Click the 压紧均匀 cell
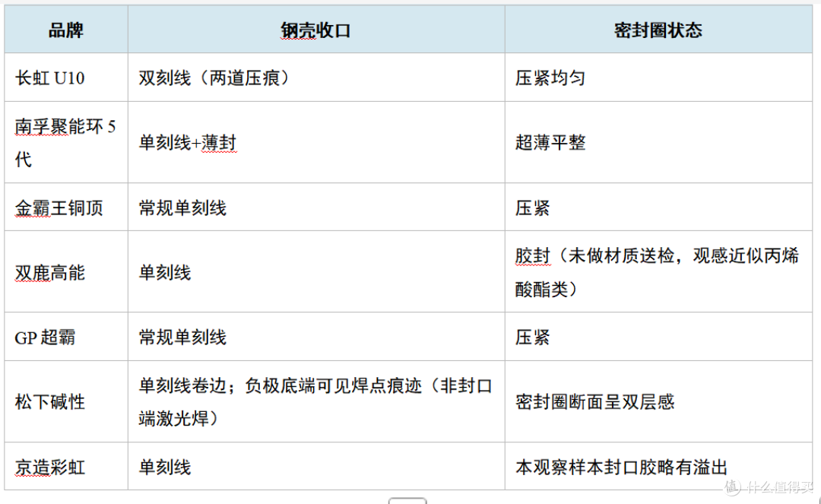821x504 pixels. click(x=658, y=78)
